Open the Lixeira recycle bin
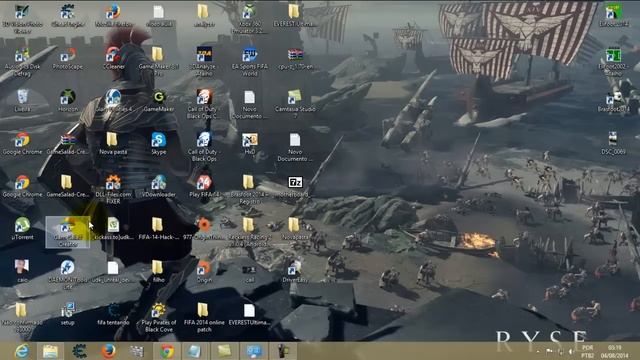640x360 pixels. point(22,100)
